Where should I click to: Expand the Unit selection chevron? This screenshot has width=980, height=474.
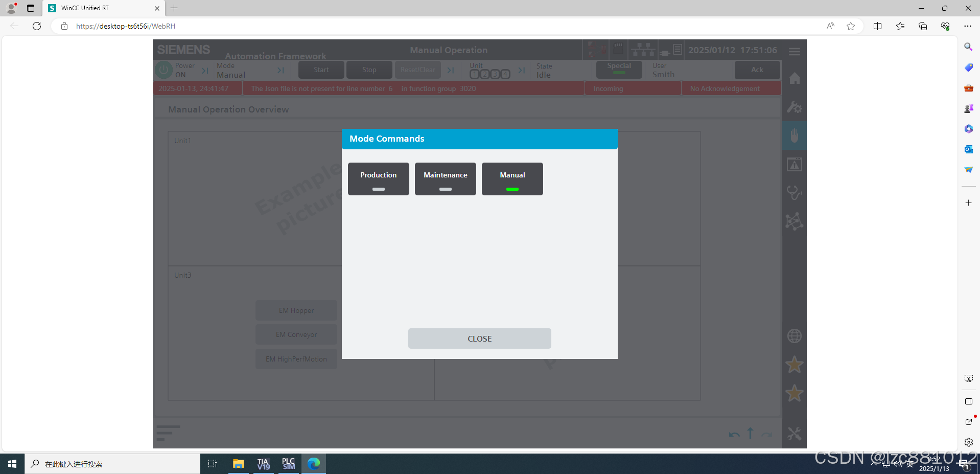pos(521,70)
